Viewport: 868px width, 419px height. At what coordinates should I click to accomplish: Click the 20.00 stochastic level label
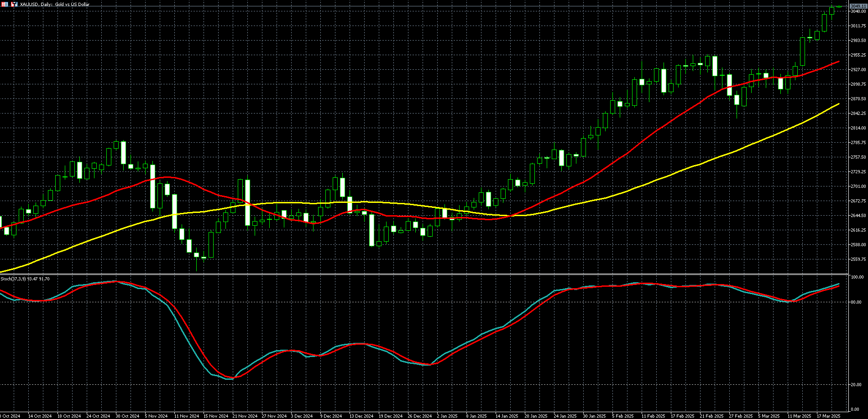856,385
